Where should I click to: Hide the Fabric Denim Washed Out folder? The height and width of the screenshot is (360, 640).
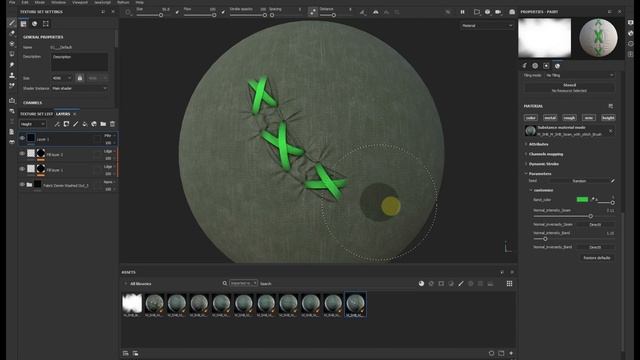[22, 184]
